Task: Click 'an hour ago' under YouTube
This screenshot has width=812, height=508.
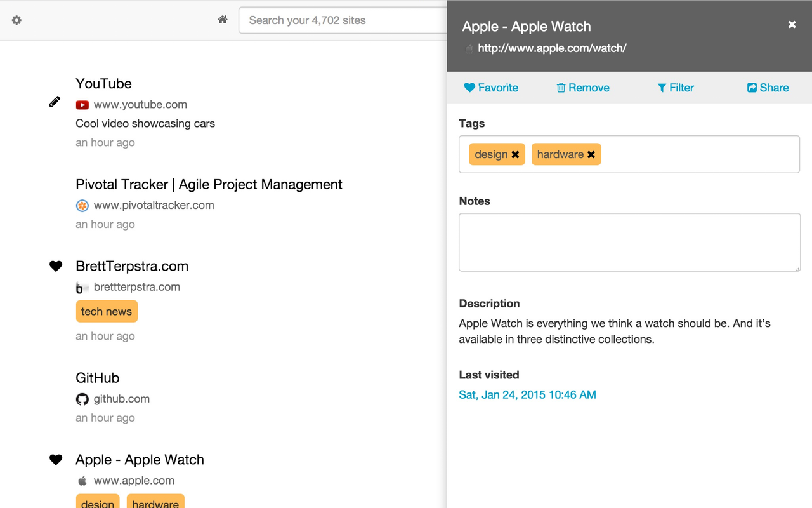Action: point(105,142)
